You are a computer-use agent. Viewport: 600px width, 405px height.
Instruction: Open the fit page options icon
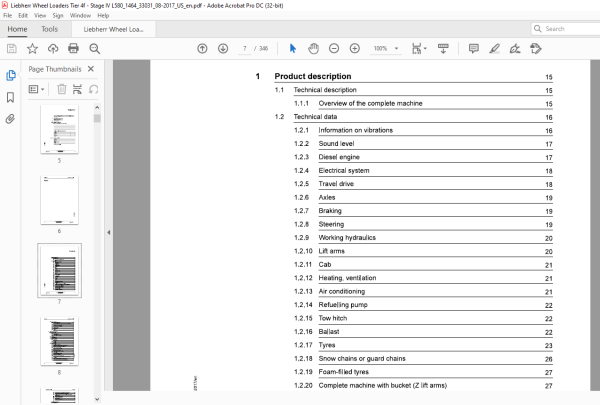click(x=419, y=49)
